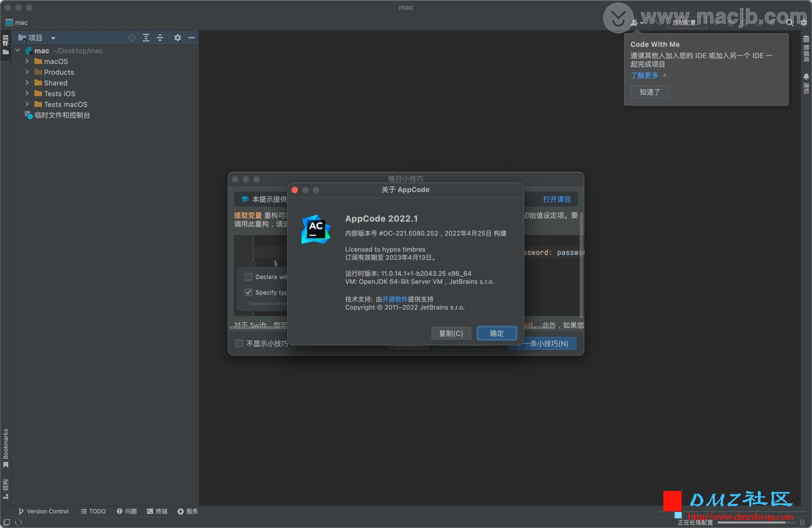Toggle the 不显示小技巧 checkbox
The height and width of the screenshot is (528, 812).
coord(239,343)
